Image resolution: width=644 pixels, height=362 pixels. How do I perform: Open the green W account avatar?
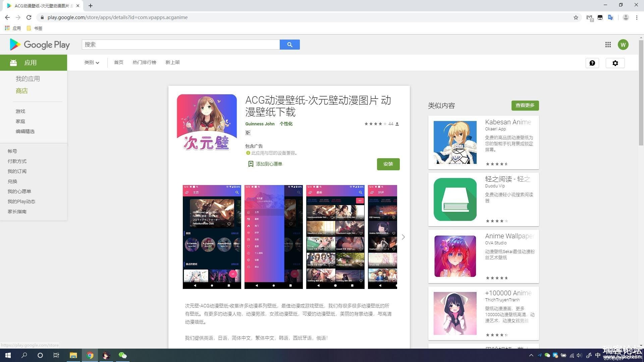pyautogui.click(x=623, y=45)
